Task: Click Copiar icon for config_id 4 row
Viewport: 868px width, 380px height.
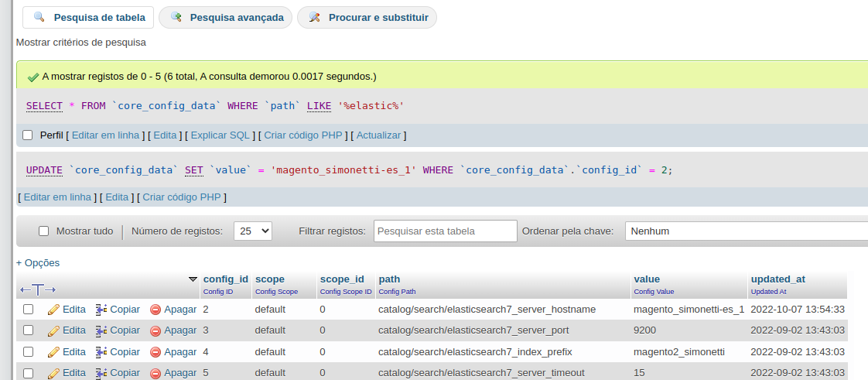Action: [101, 351]
